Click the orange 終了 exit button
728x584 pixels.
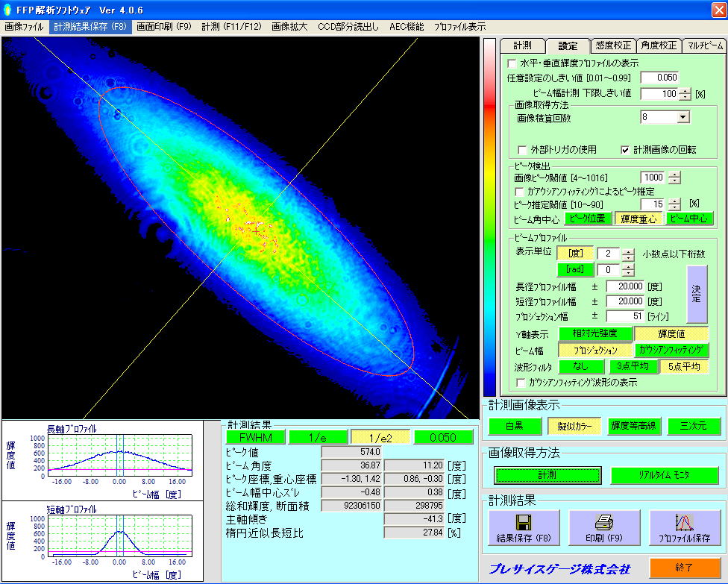[x=683, y=567]
